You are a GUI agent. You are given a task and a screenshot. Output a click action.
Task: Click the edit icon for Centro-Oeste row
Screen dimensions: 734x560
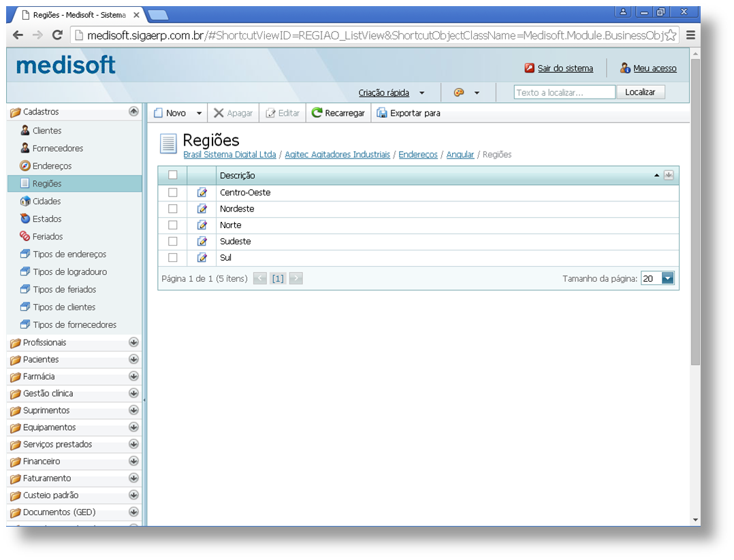click(202, 193)
